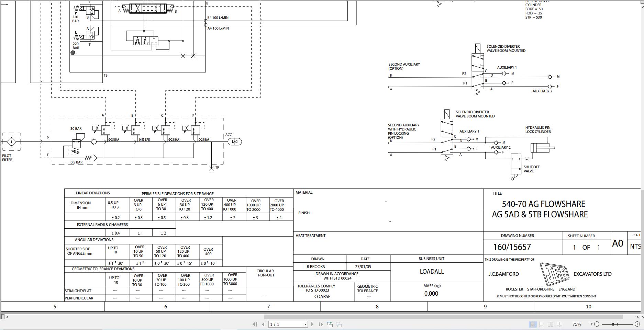Viewport: 644px width, 330px height.
Task: Go to the first page
Action: click(255, 324)
